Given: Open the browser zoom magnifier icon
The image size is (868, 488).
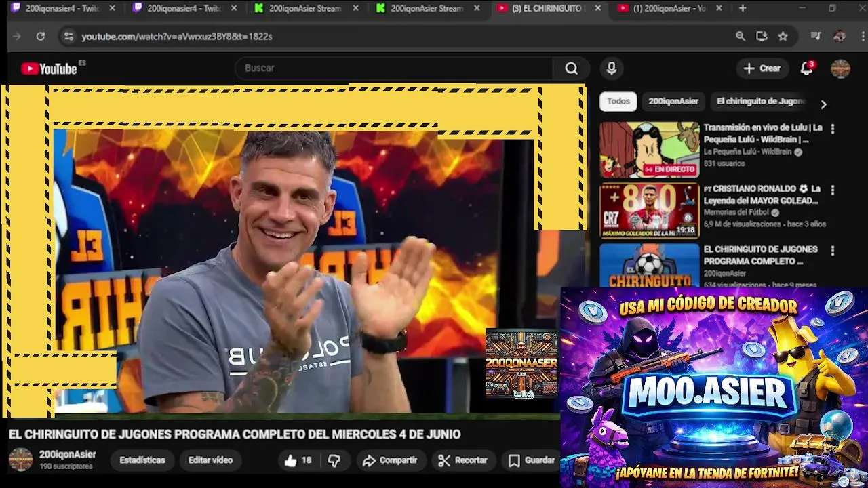Looking at the screenshot, I should (x=741, y=37).
